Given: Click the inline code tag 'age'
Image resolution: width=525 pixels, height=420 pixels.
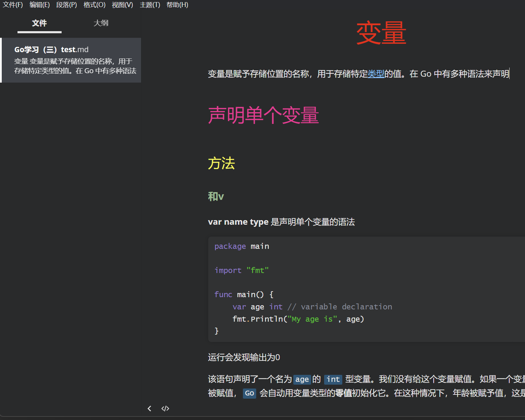Looking at the screenshot, I should tap(302, 379).
